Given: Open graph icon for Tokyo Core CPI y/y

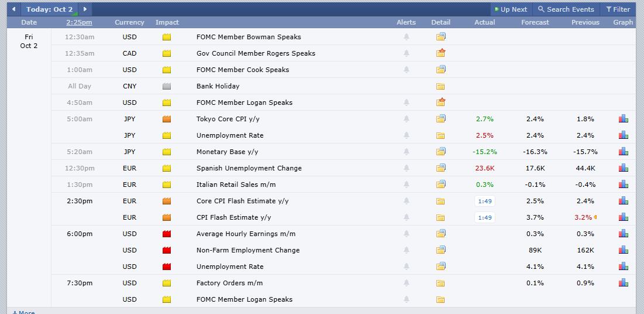Looking at the screenshot, I should 624,118.
